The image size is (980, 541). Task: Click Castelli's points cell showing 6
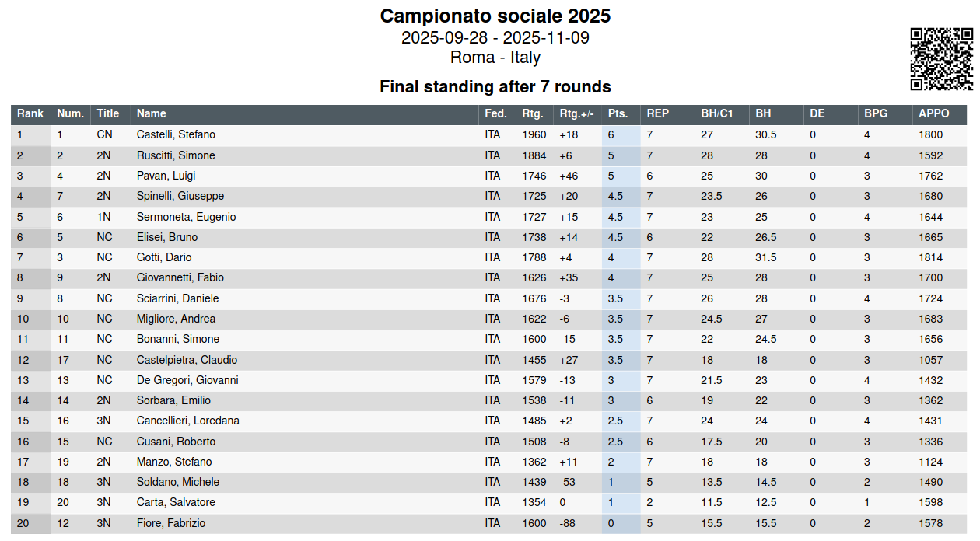point(611,135)
